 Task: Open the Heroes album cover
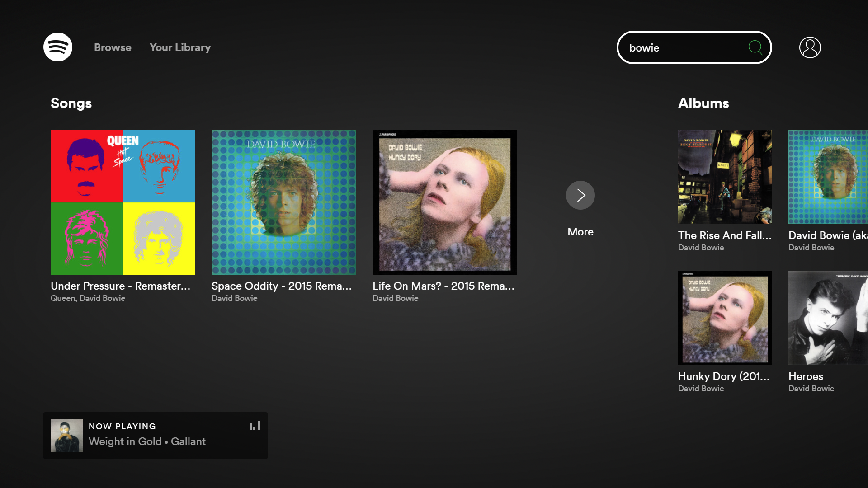point(828,318)
